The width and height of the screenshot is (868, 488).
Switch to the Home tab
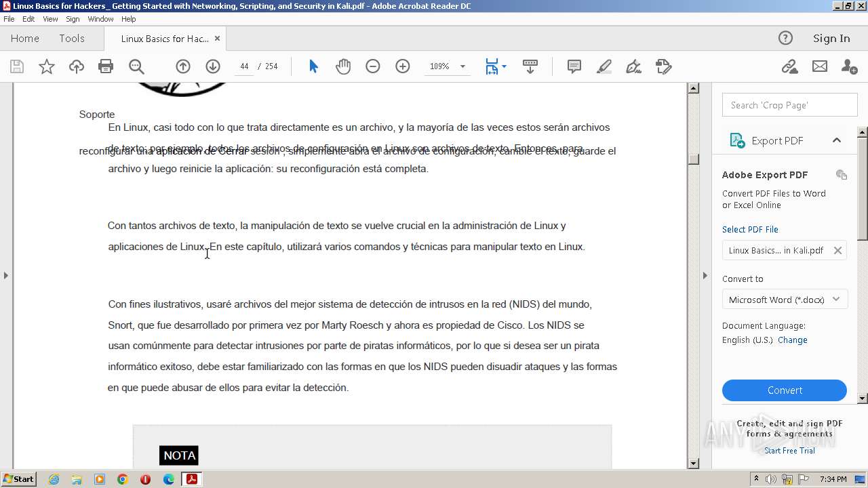click(25, 39)
